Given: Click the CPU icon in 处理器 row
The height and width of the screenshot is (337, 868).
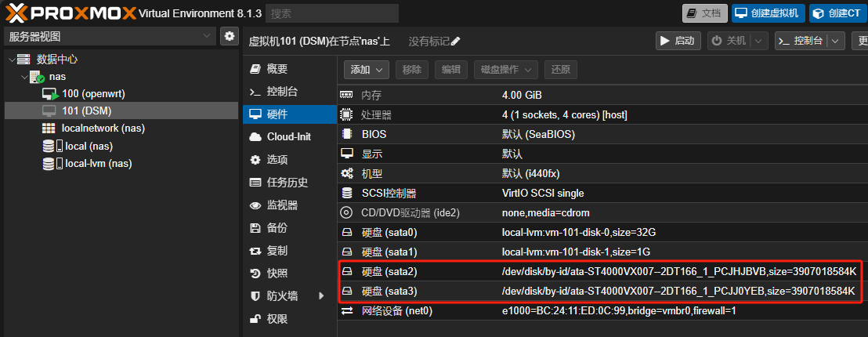Looking at the screenshot, I should coord(346,114).
